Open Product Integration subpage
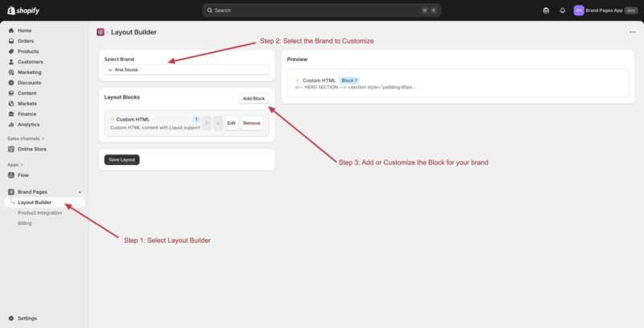Viewport: 644px width, 328px height. click(x=39, y=213)
